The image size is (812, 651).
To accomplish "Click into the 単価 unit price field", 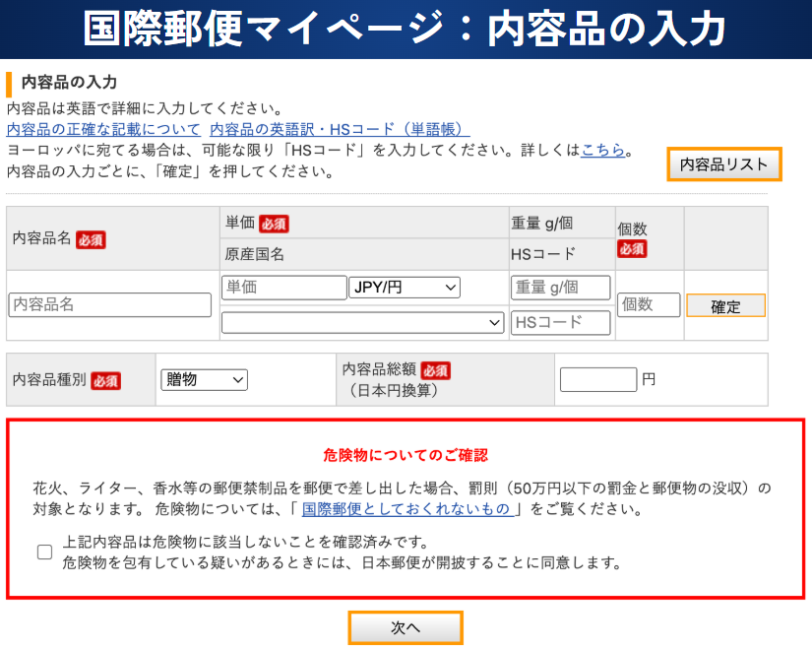I will click(283, 288).
